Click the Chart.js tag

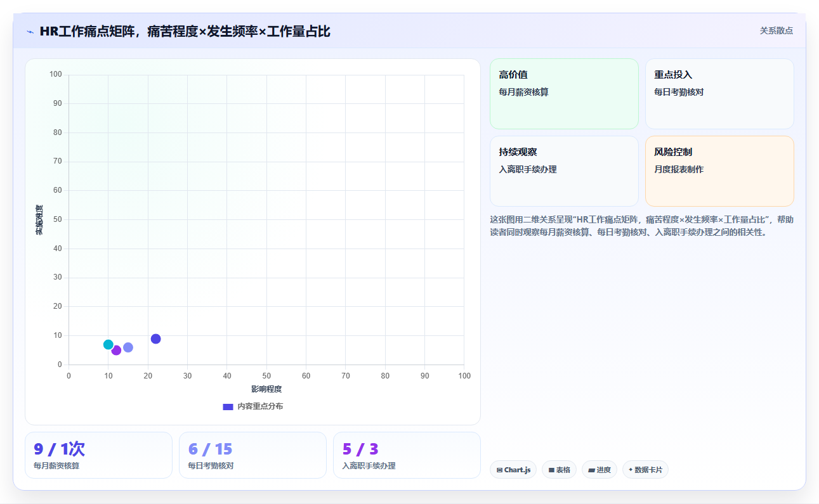coord(513,470)
